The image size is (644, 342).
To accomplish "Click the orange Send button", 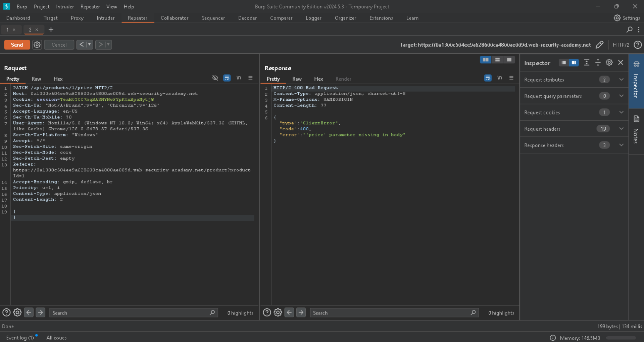I will click(17, 45).
